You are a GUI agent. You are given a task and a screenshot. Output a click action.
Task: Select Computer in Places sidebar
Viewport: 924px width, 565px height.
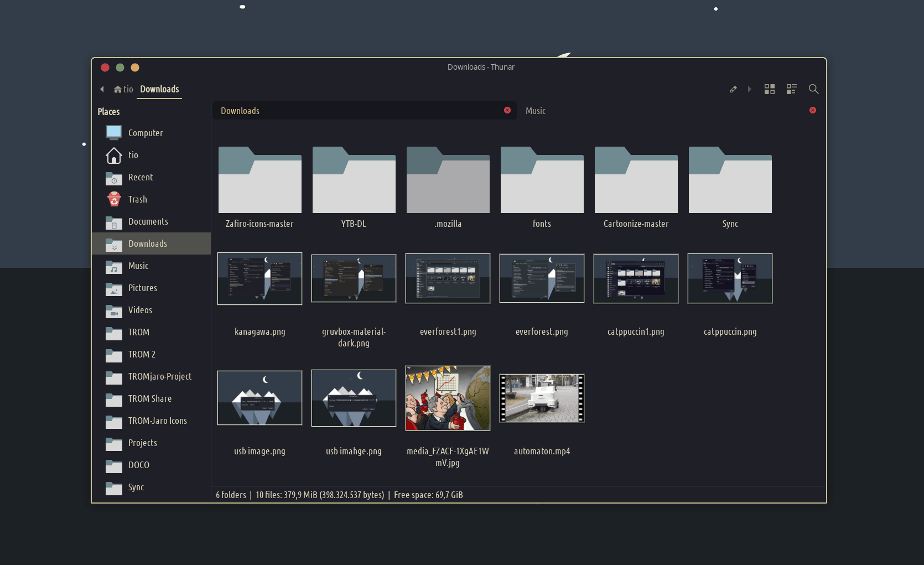(x=145, y=133)
